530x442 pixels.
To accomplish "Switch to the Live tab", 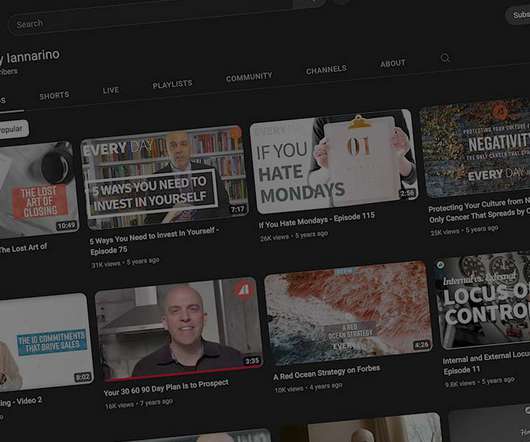I will 111,91.
